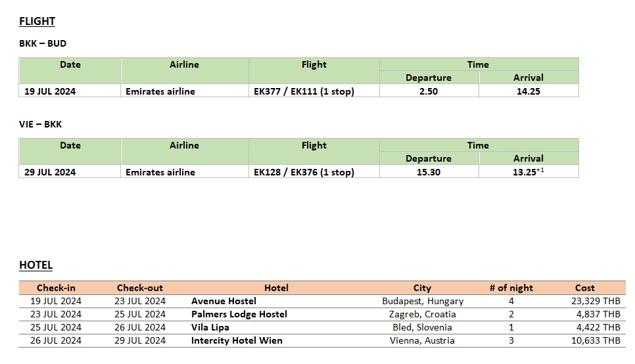Click Vila Lipa hotel name

[210, 328]
